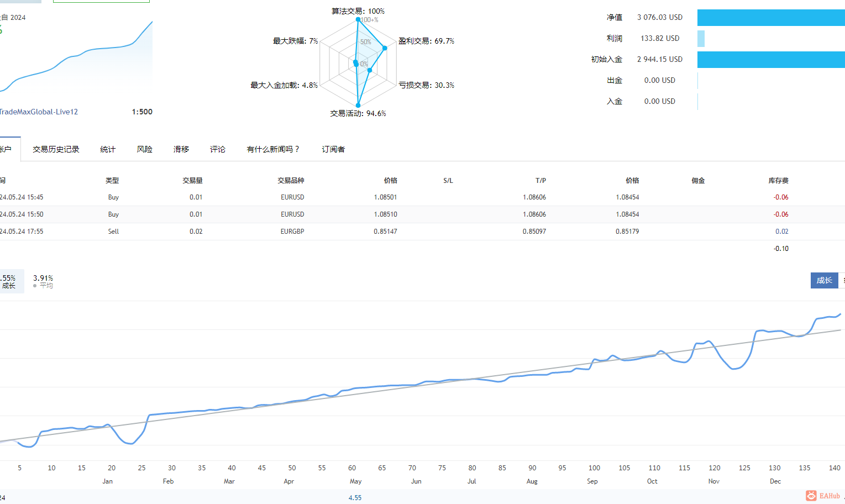The height and width of the screenshot is (504, 845).
Task: Toggle the 3.91% 平均 legend item
Action: pyautogui.click(x=43, y=281)
